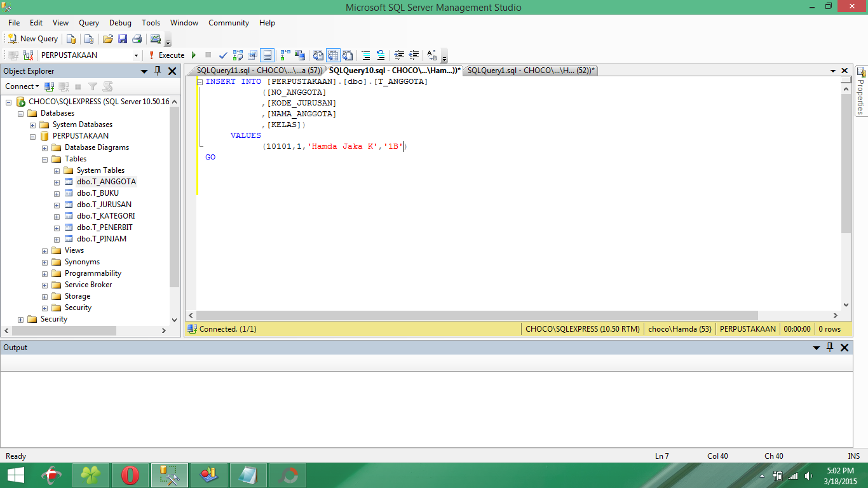Select dbo.T_PENERBIT table
Viewport: 868px width, 488px height.
[105, 227]
